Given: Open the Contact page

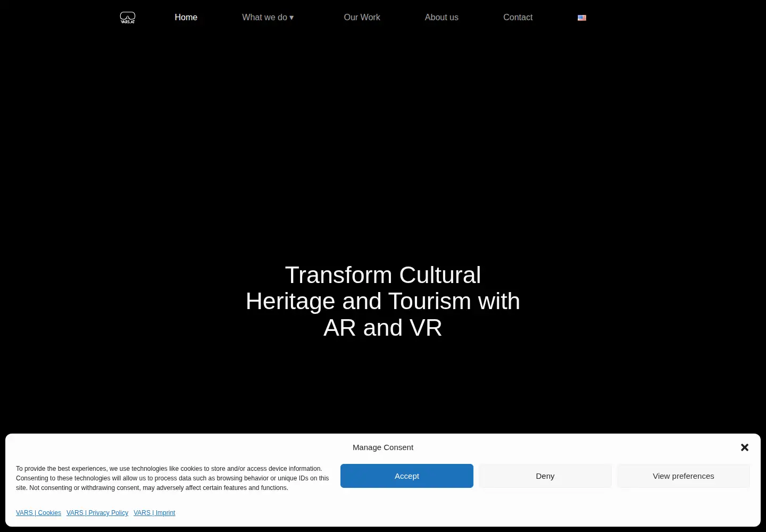Looking at the screenshot, I should tap(518, 18).
